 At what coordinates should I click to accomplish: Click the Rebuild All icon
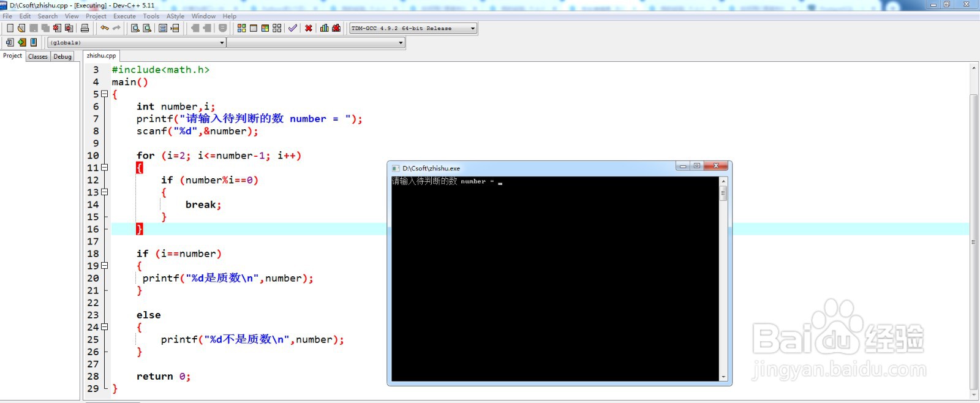277,28
